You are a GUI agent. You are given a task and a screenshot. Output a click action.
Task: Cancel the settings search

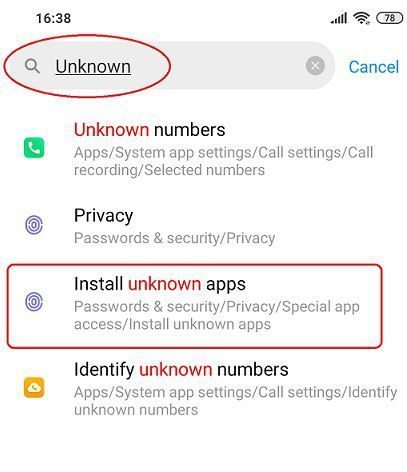[374, 67]
